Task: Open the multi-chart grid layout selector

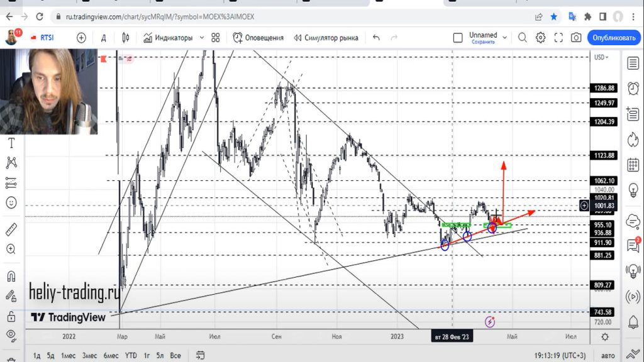Action: tap(215, 38)
